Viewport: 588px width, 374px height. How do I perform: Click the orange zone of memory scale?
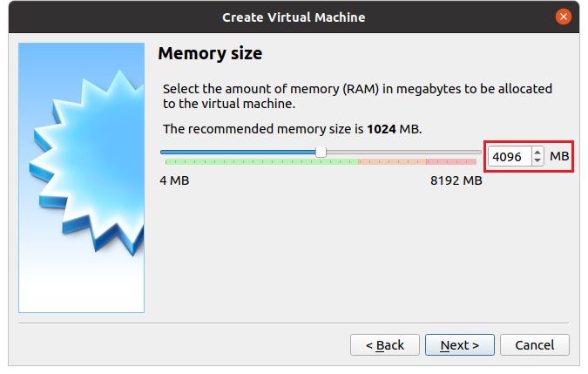click(x=391, y=162)
